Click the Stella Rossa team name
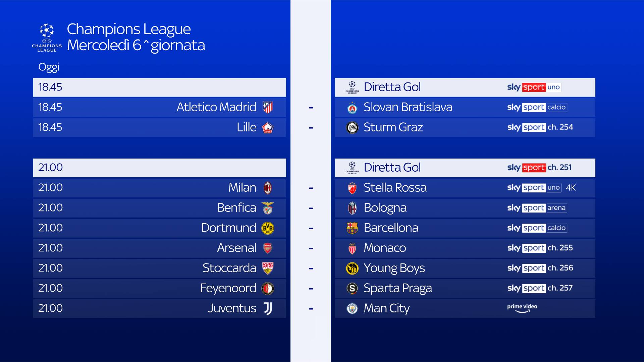Viewport: 644px width, 362px height. pyautogui.click(x=395, y=188)
